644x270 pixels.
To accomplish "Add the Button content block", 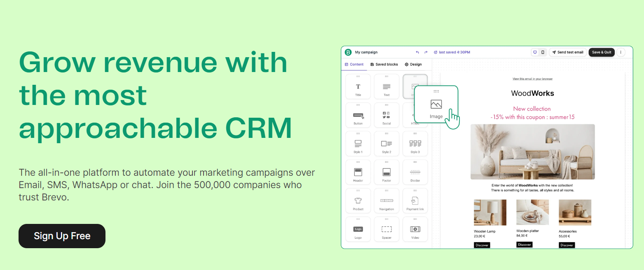I will tap(358, 115).
